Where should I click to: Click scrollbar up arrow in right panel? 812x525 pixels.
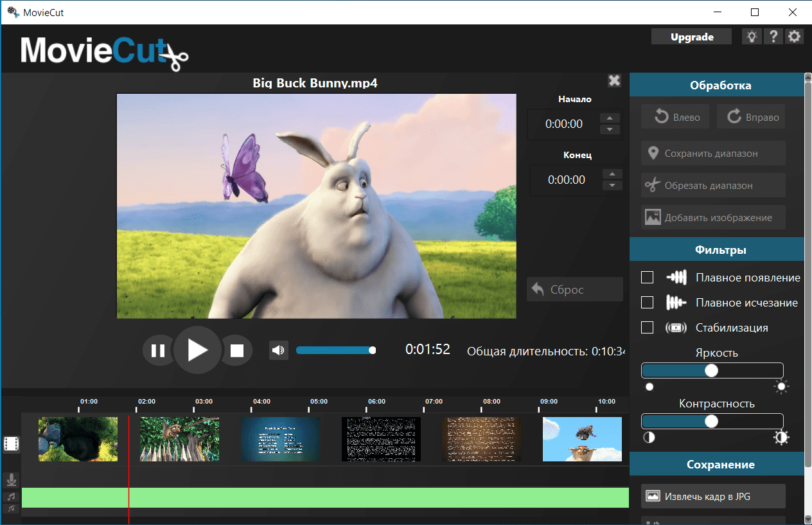(x=808, y=77)
